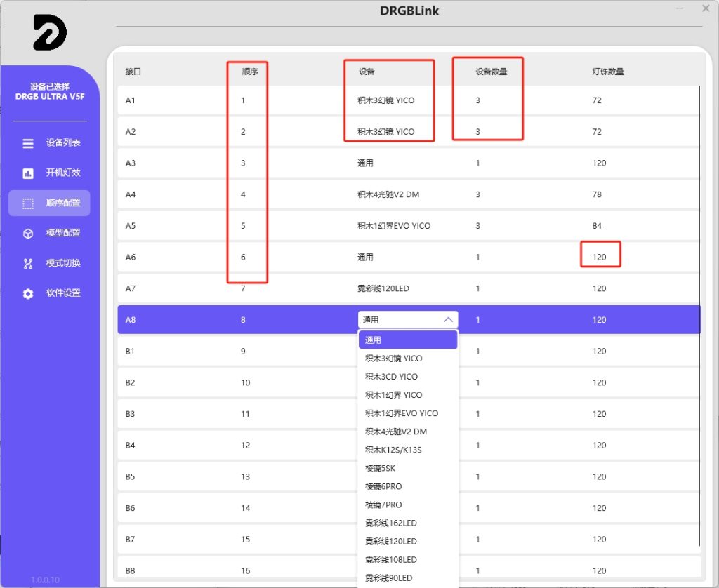Click the 模型配置 cube icon

pyautogui.click(x=28, y=233)
